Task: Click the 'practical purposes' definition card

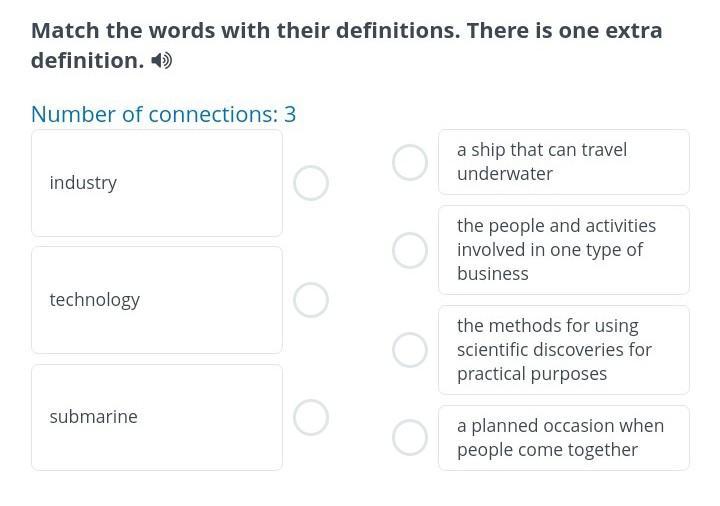Action: click(564, 350)
